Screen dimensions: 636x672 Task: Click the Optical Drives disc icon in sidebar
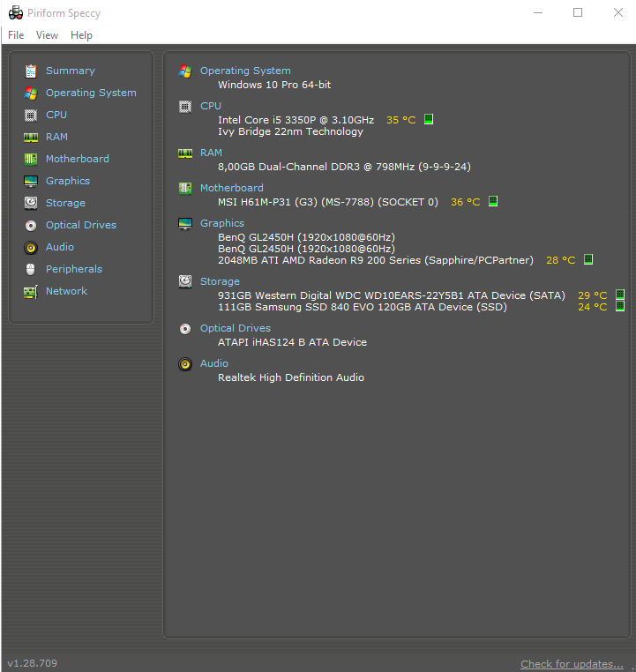[x=30, y=226]
